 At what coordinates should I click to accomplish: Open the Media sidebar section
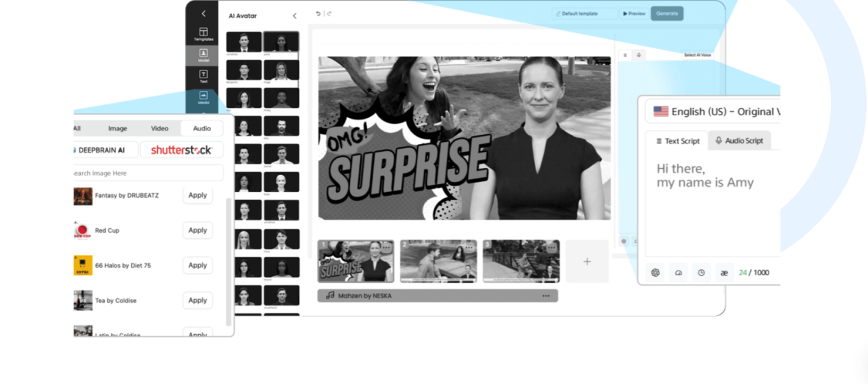tap(203, 98)
